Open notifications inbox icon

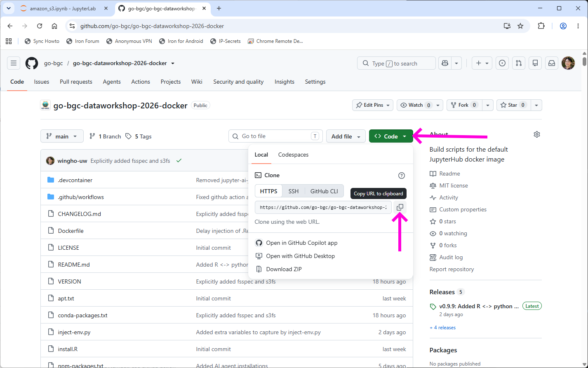pos(552,63)
